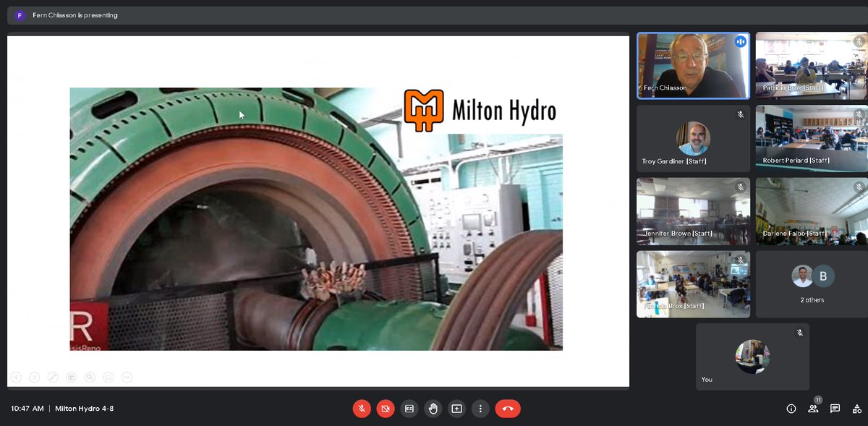
Task: Click Darlene Falbo's muted mic indicator
Action: (x=859, y=187)
